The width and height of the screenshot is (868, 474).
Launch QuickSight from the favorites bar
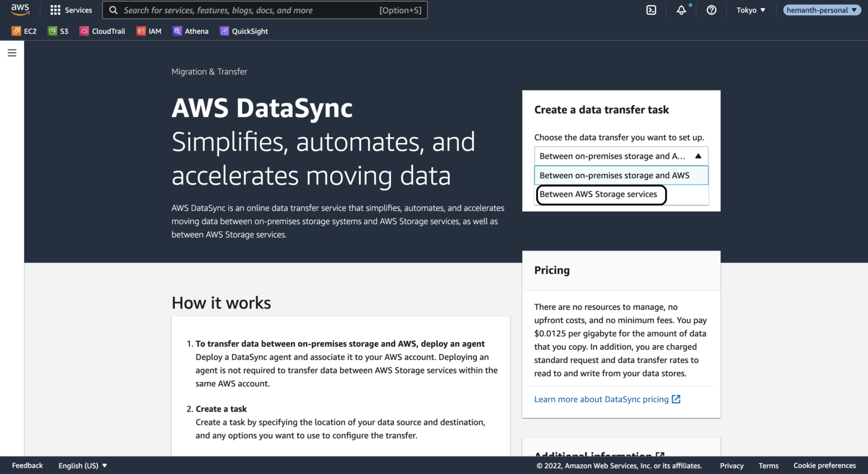click(244, 31)
